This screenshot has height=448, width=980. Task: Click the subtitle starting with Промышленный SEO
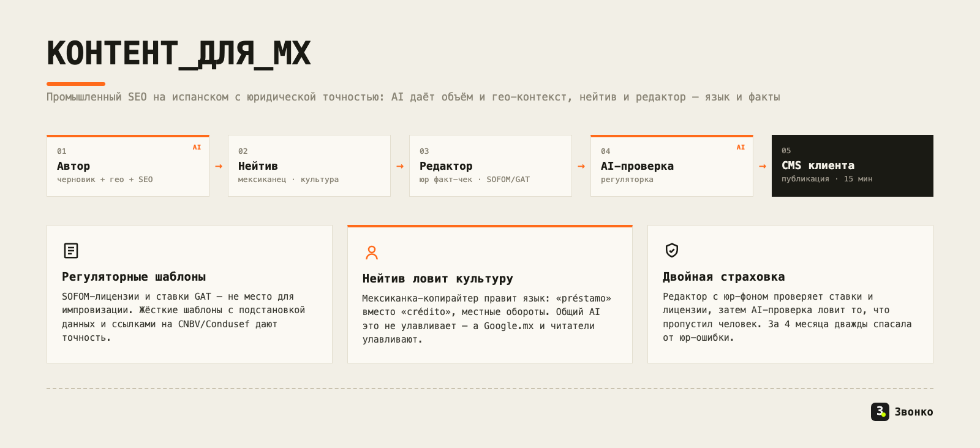pos(413,97)
